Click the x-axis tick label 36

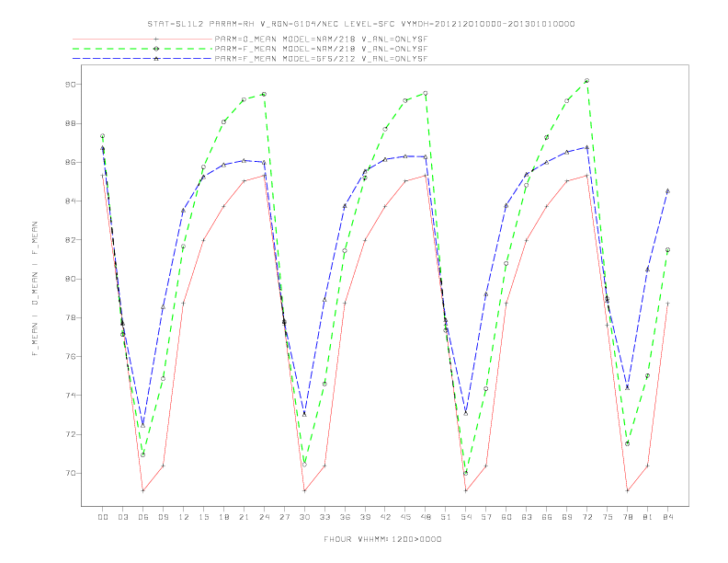click(x=345, y=517)
